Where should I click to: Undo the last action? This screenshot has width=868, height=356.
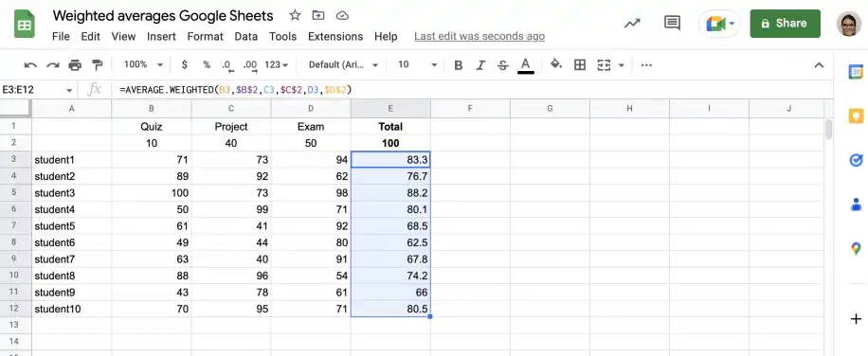click(30, 65)
